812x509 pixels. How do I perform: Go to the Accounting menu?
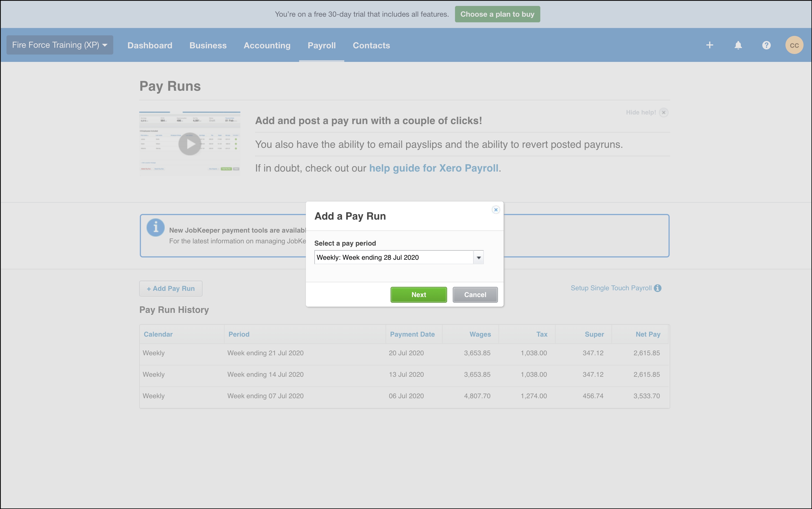point(267,46)
